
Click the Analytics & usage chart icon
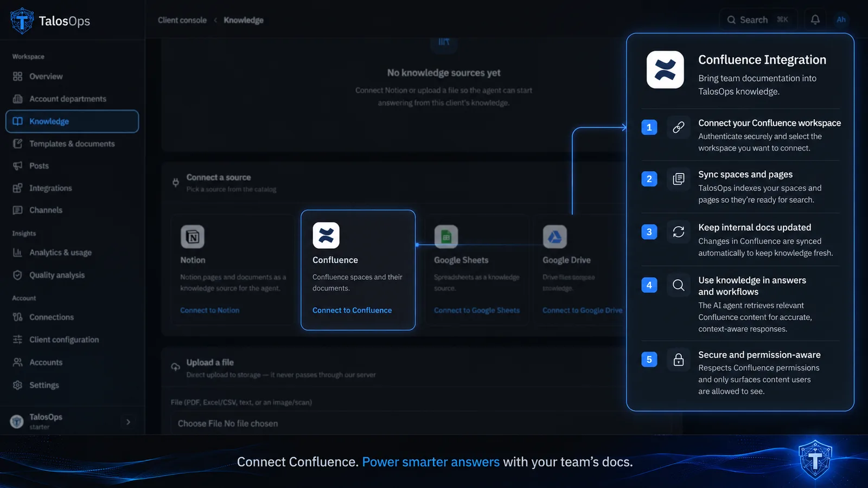point(18,253)
